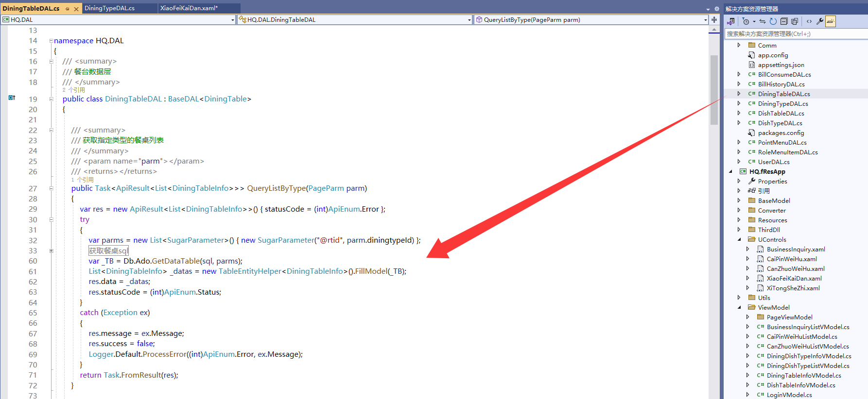Refresh the Solution Explorer

[x=773, y=21]
